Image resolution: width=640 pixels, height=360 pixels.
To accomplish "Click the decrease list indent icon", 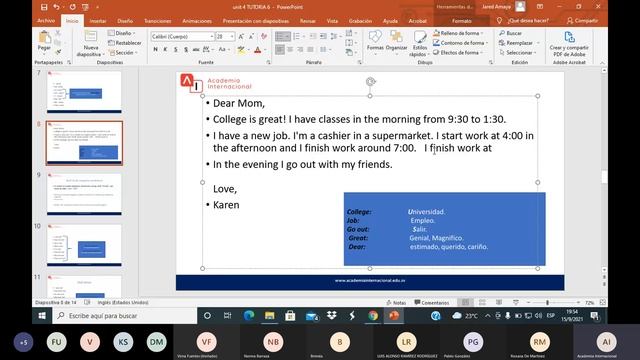I will (x=313, y=36).
